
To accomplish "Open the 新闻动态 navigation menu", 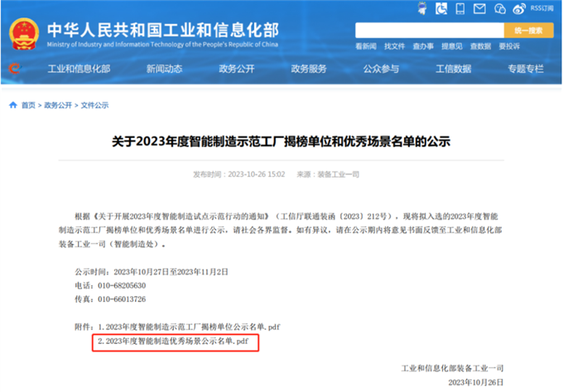I will click(164, 69).
